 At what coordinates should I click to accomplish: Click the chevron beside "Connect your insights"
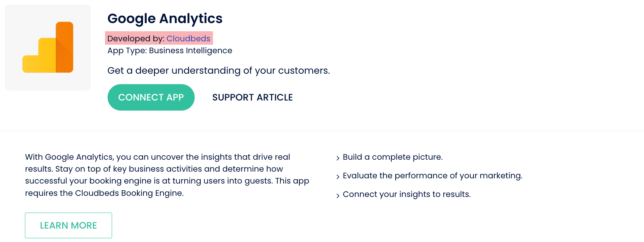click(x=338, y=195)
